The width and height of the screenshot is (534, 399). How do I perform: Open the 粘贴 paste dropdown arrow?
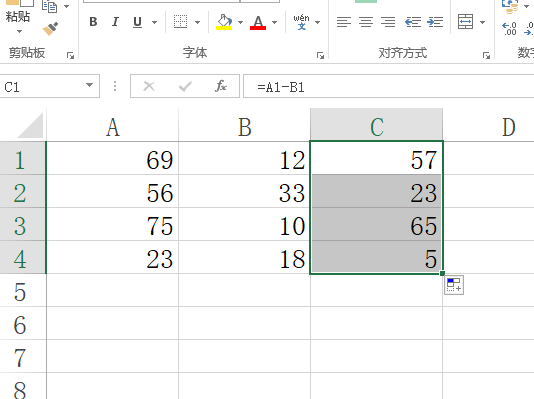click(19, 31)
